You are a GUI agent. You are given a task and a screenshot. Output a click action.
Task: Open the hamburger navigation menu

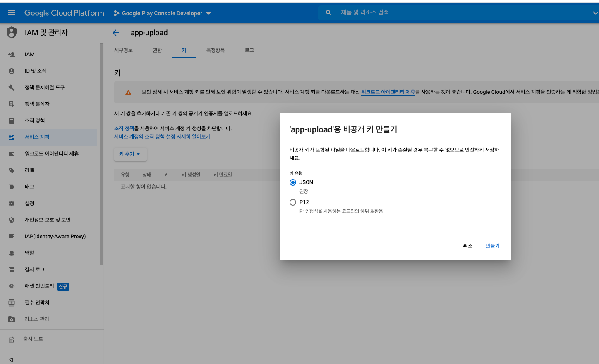(12, 13)
